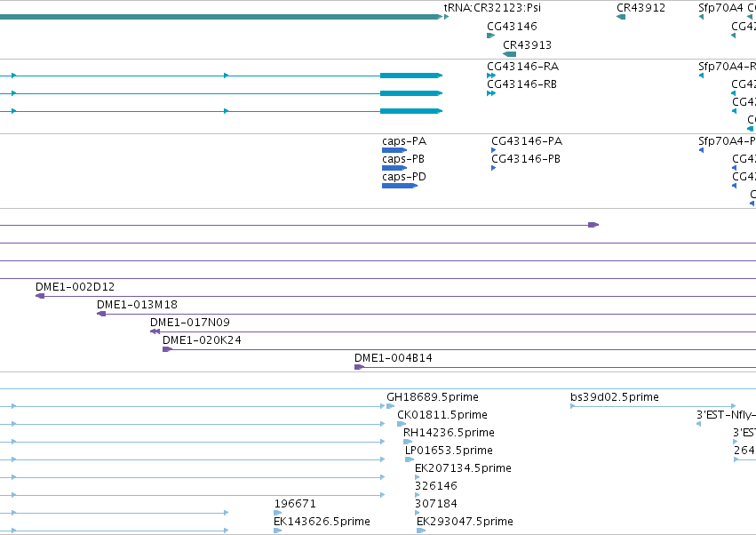Viewport: 756px width, 535px height.
Task: Click the 326146 EST label
Action: pyautogui.click(x=436, y=486)
